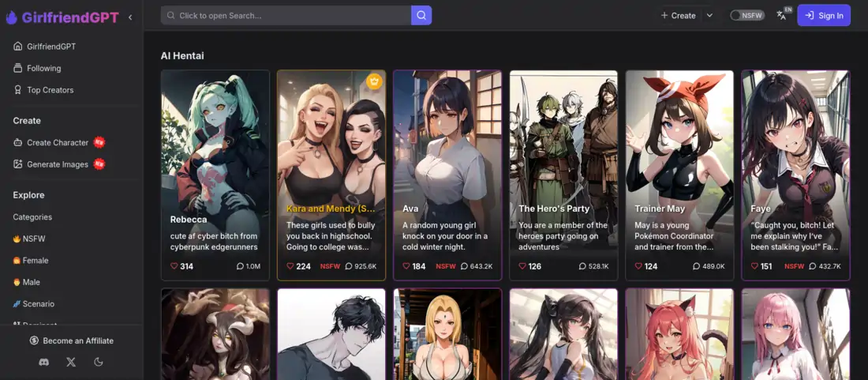Viewport: 868px width, 380px height.
Task: Open the Kara and Mendy card title
Action: [331, 209]
